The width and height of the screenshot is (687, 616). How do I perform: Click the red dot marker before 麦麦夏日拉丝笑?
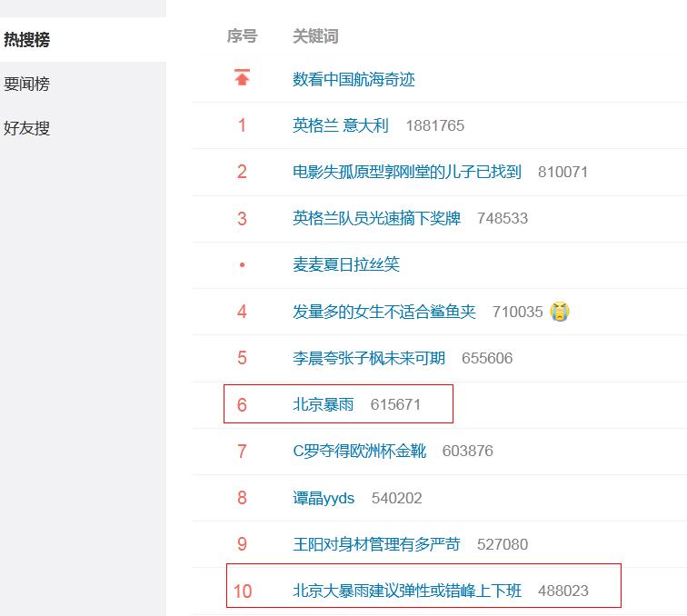242,265
